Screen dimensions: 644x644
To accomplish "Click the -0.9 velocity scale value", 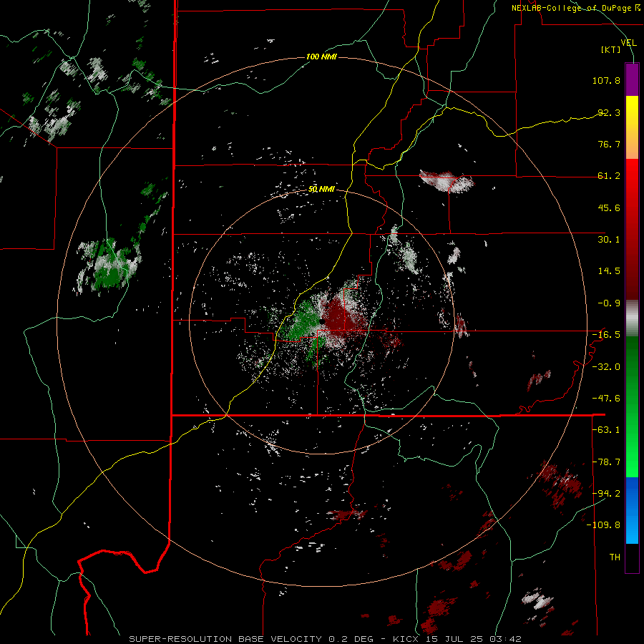I will (x=609, y=303).
